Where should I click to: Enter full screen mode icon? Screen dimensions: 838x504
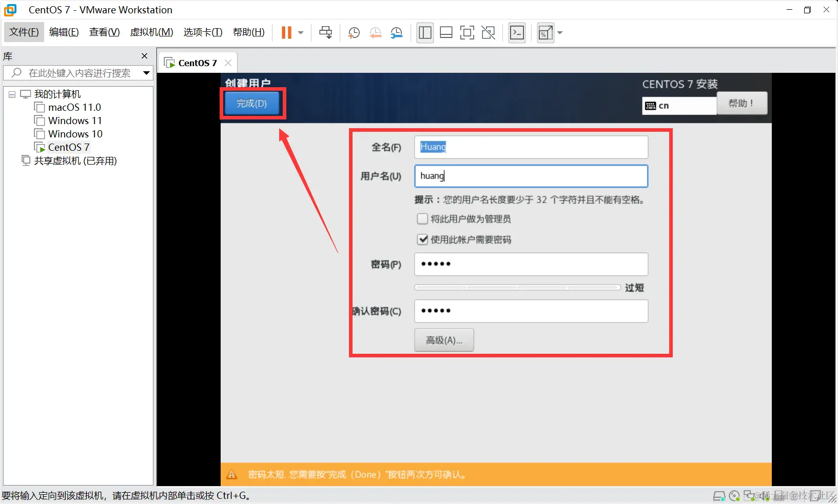(x=467, y=33)
